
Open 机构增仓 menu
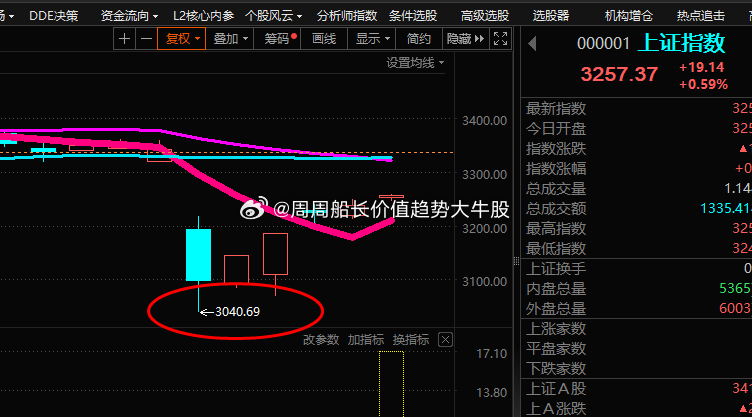(x=629, y=16)
